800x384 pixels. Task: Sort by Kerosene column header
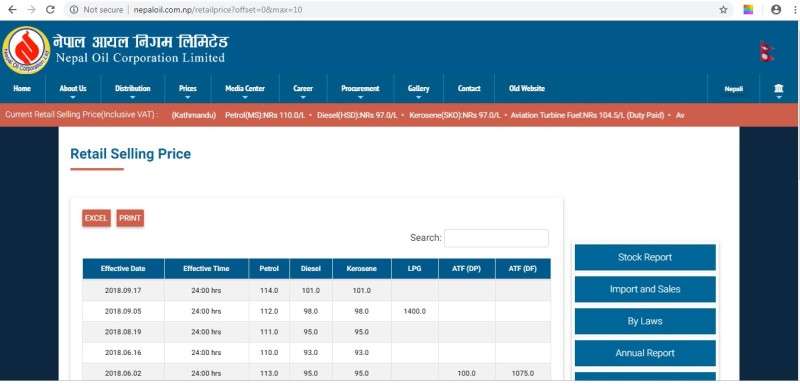coord(362,269)
